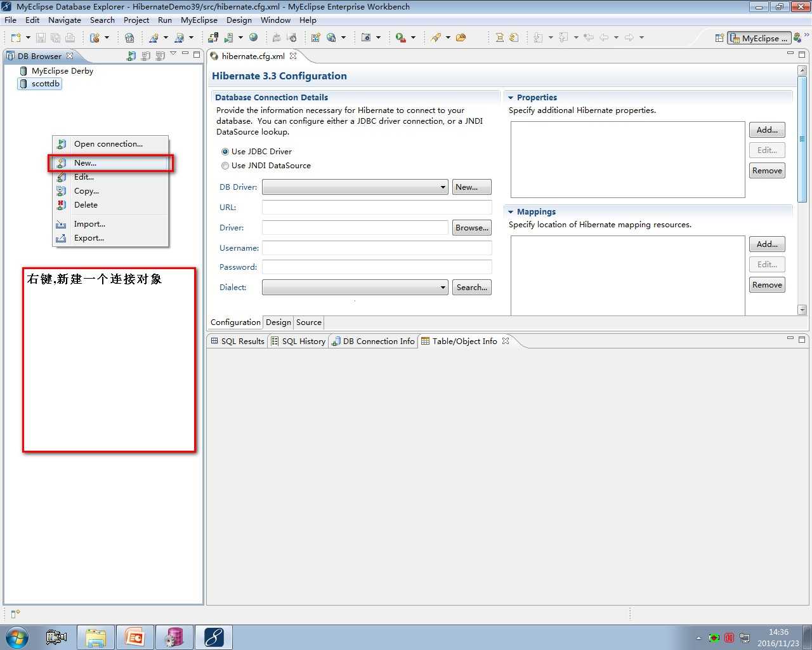Click the editor vertical scrollbar down arrow

pos(802,310)
